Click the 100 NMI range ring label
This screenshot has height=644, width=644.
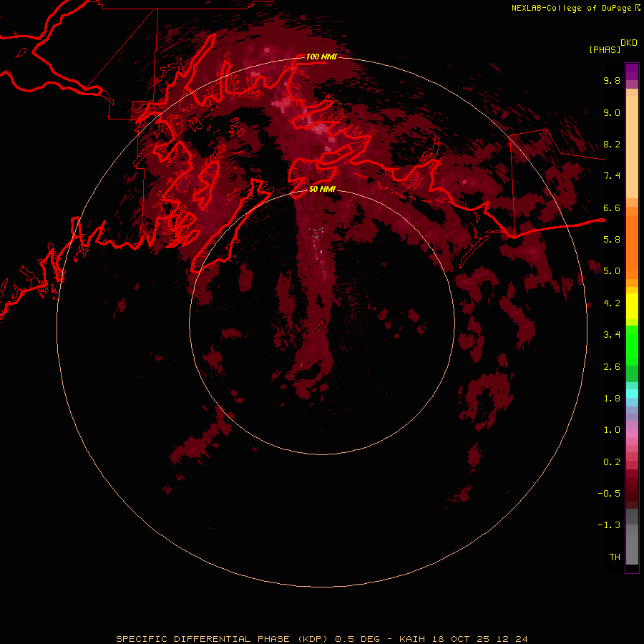tap(321, 57)
